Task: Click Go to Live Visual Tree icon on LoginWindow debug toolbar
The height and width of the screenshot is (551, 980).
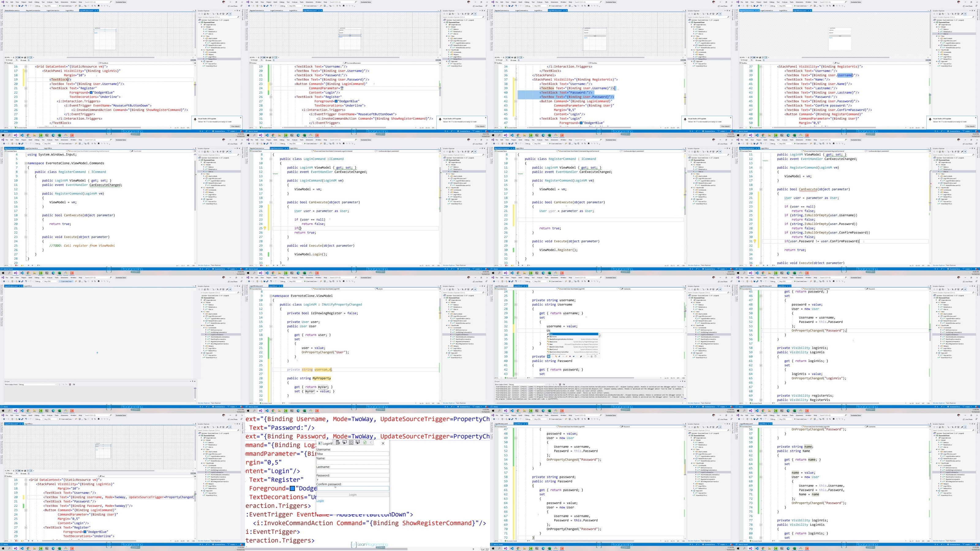Action: coord(338,443)
